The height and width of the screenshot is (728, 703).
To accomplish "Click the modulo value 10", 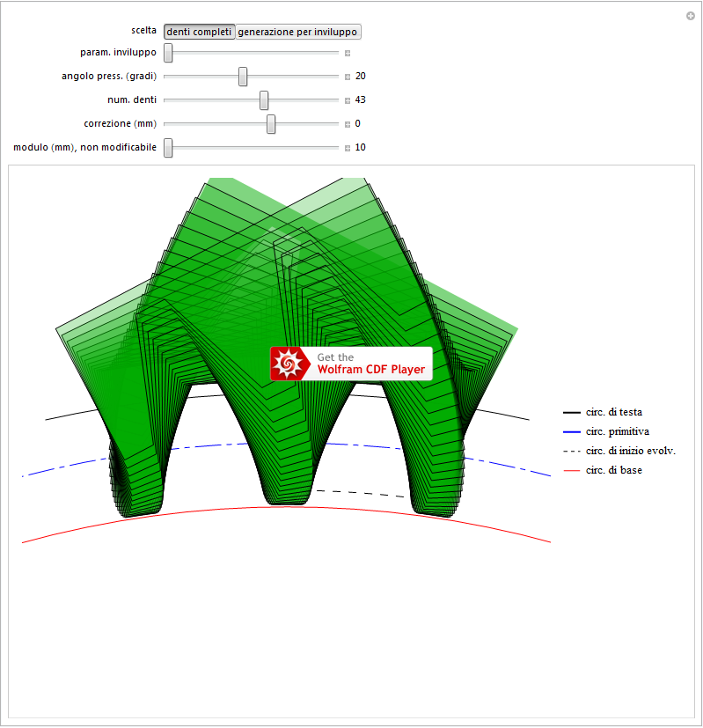I will click(361, 147).
